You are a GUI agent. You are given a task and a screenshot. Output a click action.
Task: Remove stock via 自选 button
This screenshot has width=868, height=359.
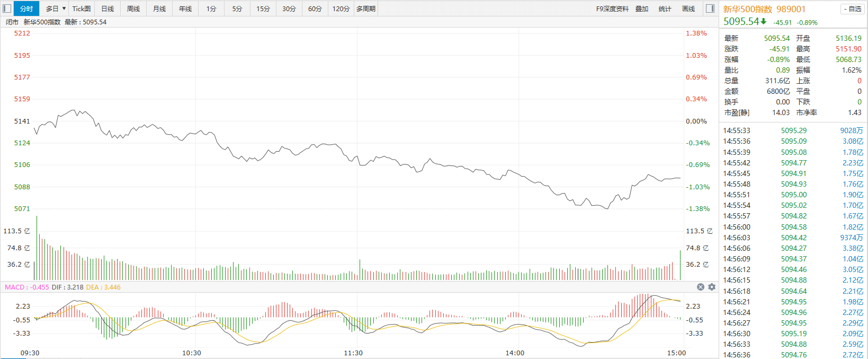pyautogui.click(x=853, y=8)
